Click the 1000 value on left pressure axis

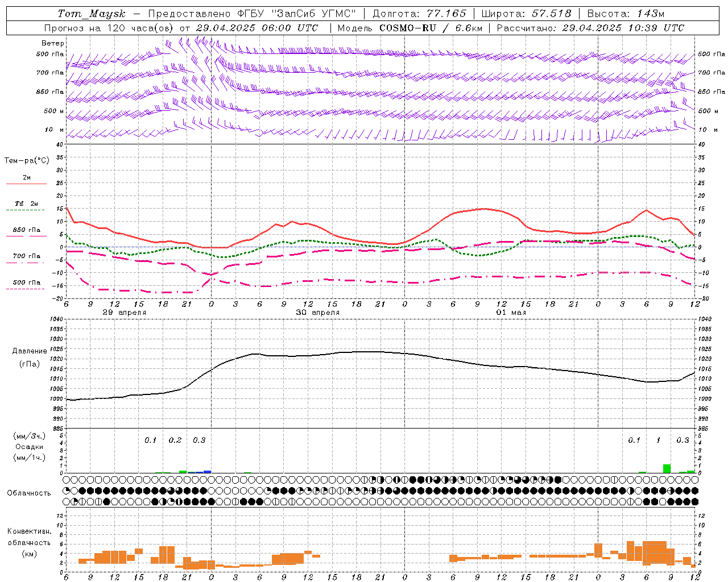coord(56,399)
